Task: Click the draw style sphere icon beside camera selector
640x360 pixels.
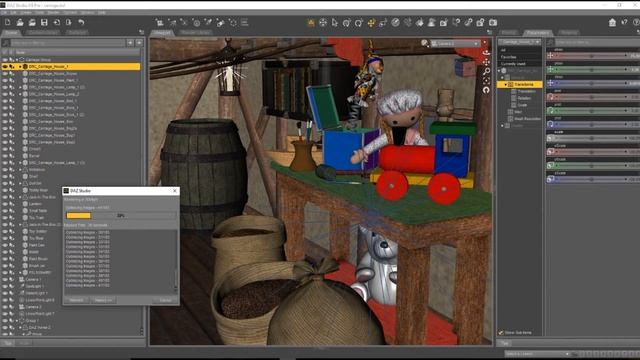Action: [x=425, y=43]
